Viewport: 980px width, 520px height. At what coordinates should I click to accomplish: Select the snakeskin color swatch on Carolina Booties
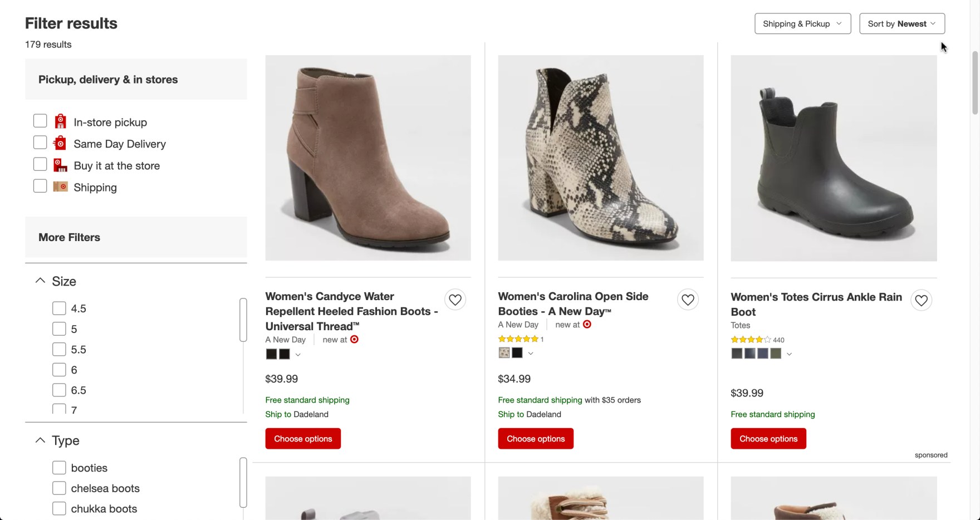504,352
